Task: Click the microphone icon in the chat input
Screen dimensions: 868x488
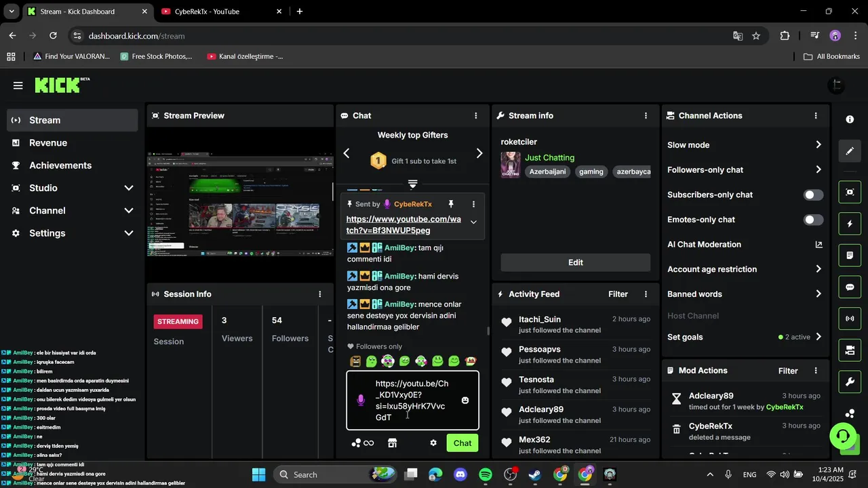Action: point(361,401)
